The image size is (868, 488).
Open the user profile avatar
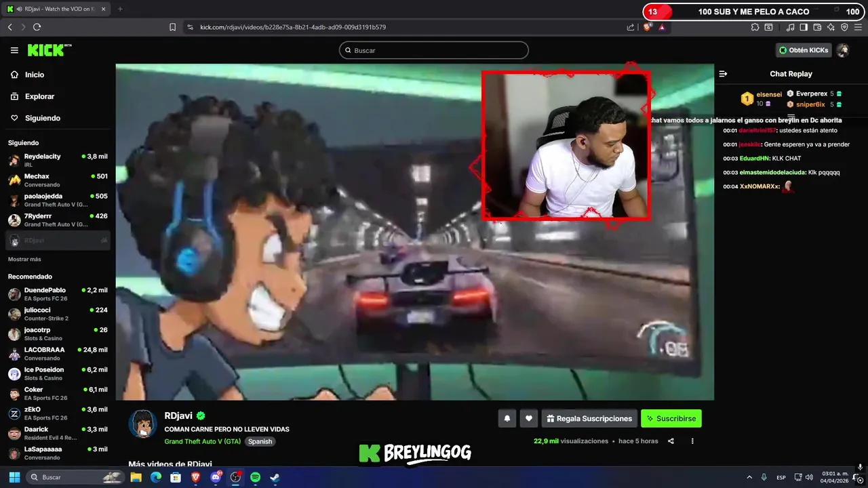(842, 50)
